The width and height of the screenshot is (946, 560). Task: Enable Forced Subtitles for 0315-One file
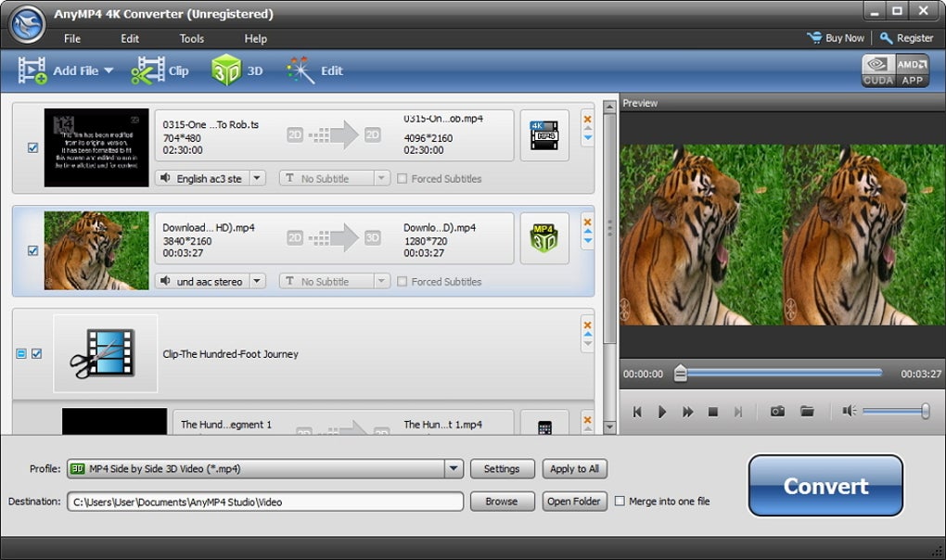coord(402,178)
